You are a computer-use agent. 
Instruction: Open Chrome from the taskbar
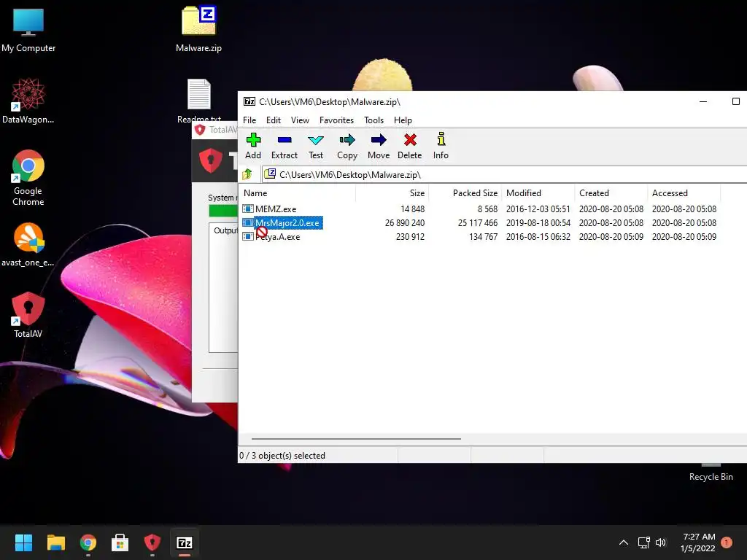click(88, 542)
